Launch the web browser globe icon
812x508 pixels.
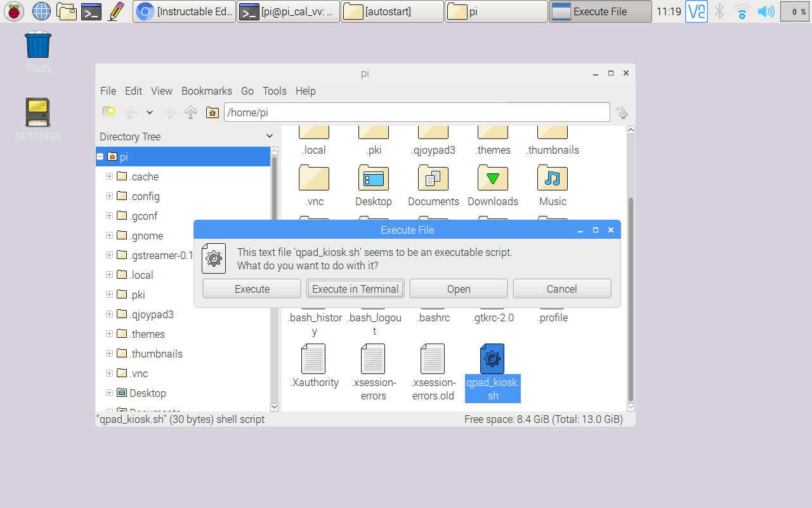[x=41, y=11]
